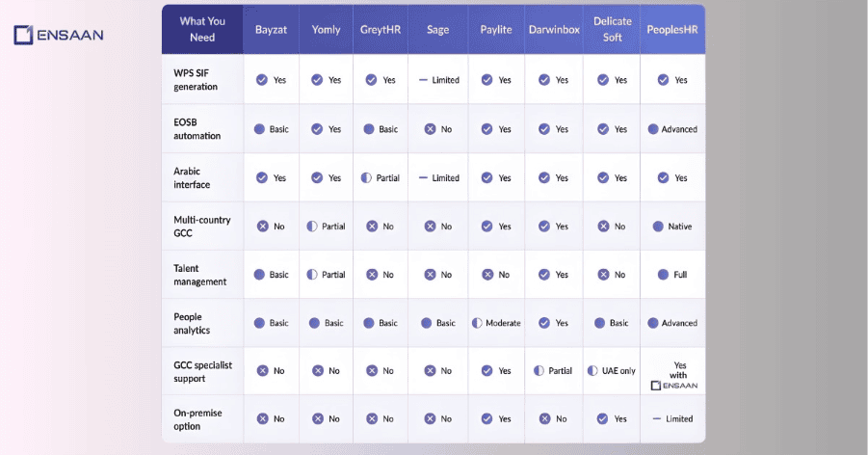Click the Talent management row label
The width and height of the screenshot is (868, 455).
pyautogui.click(x=199, y=275)
